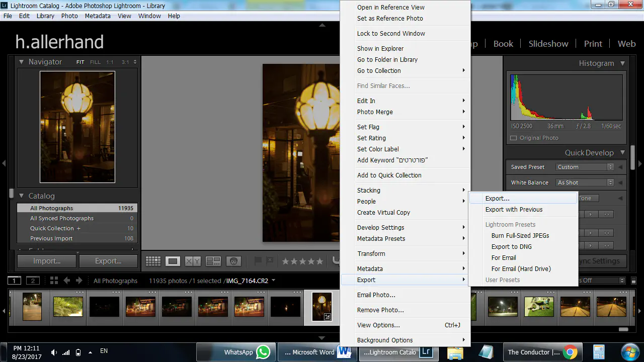Select Create Virtual Copy menu entry
Screen dimensions: 644x362
[x=383, y=212]
